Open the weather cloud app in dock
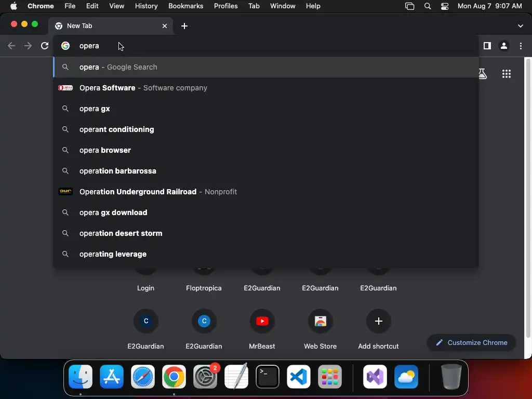The image size is (532, 399). (x=406, y=377)
